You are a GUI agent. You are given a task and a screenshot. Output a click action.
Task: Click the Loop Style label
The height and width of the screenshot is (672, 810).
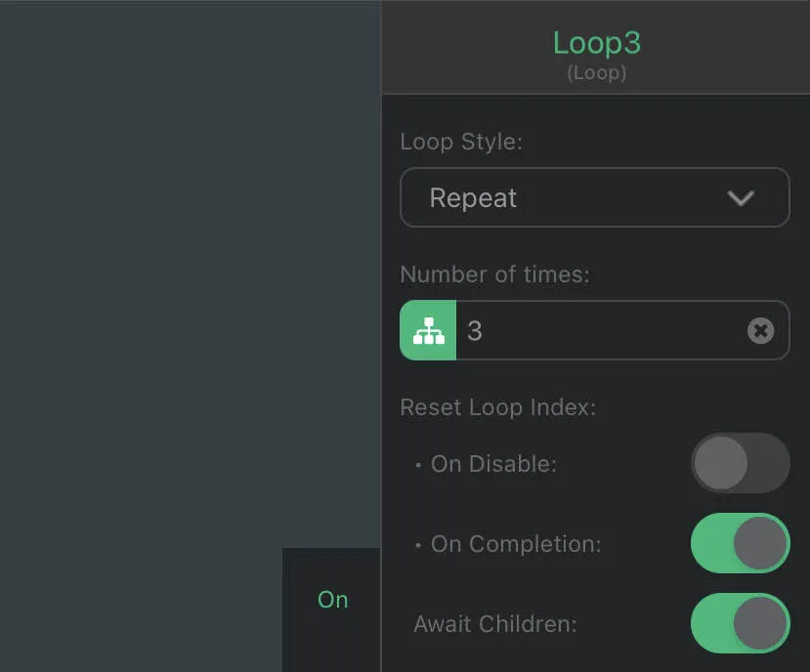[461, 142]
